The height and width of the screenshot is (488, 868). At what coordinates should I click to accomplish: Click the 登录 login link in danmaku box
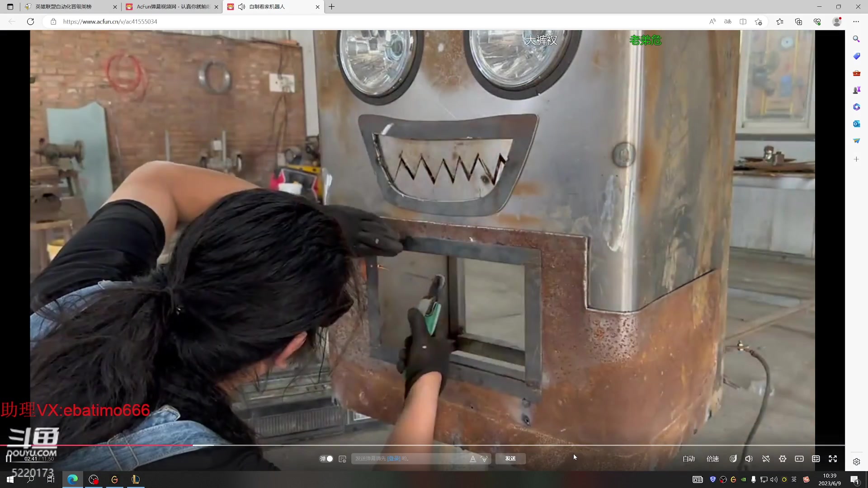[x=394, y=459]
